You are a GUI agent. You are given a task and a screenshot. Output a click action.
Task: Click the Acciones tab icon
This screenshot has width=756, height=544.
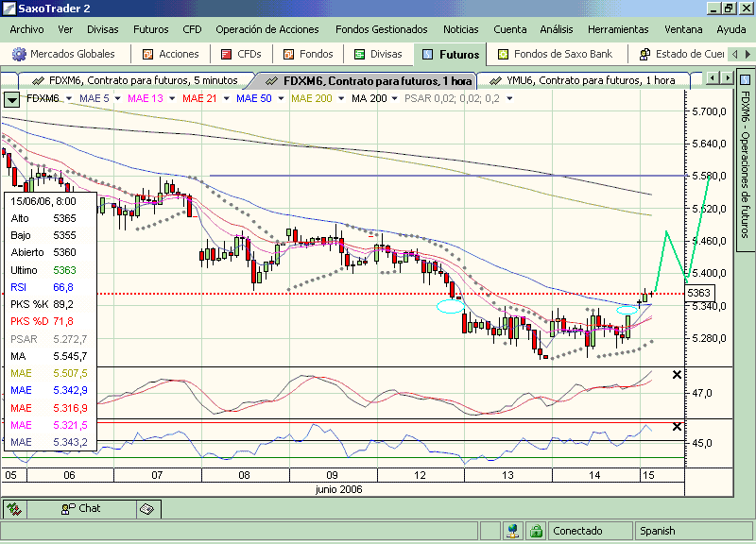tap(148, 55)
